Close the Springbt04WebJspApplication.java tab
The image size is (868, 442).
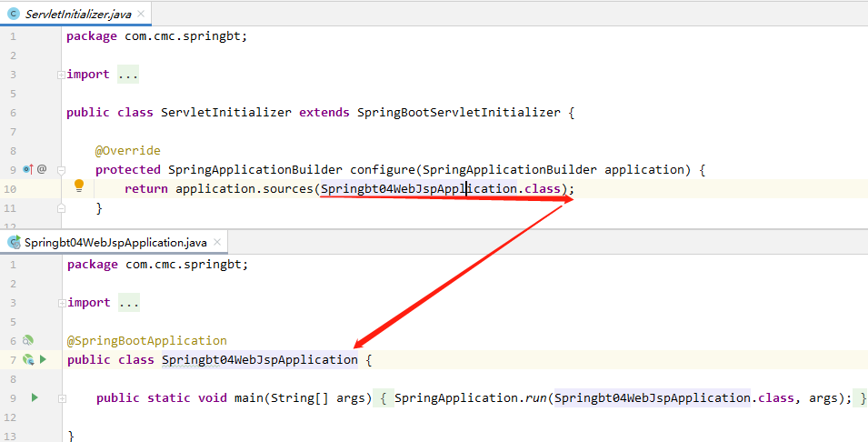[x=217, y=242]
